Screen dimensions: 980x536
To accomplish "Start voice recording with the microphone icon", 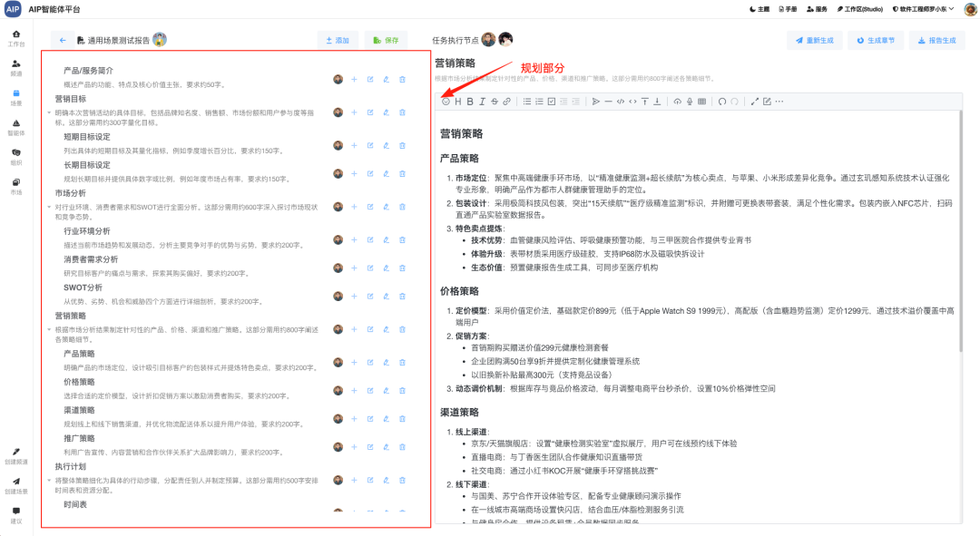I will tap(690, 102).
